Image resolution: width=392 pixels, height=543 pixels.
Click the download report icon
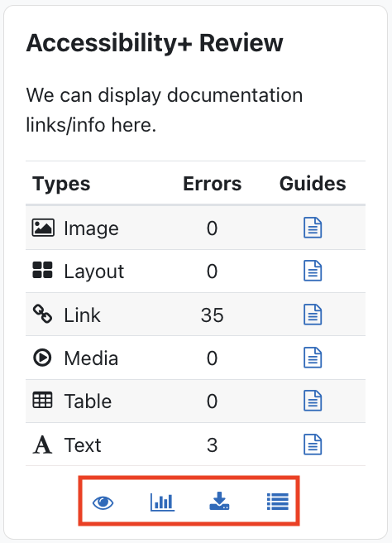coord(219,502)
